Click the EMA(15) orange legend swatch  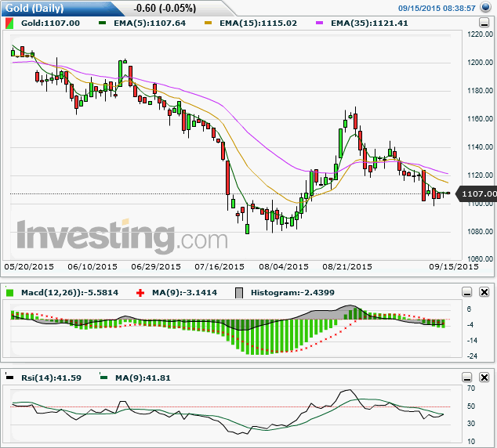point(208,23)
